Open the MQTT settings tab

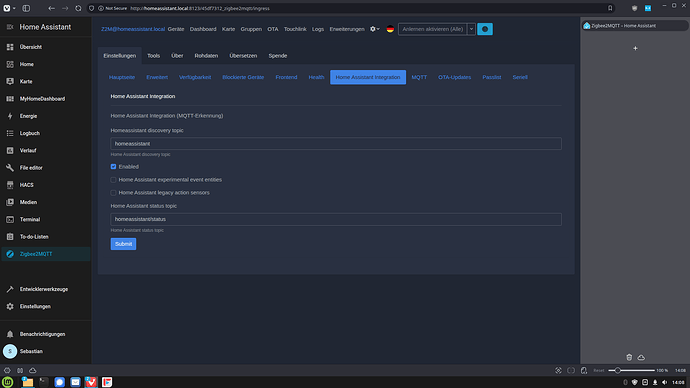(419, 77)
